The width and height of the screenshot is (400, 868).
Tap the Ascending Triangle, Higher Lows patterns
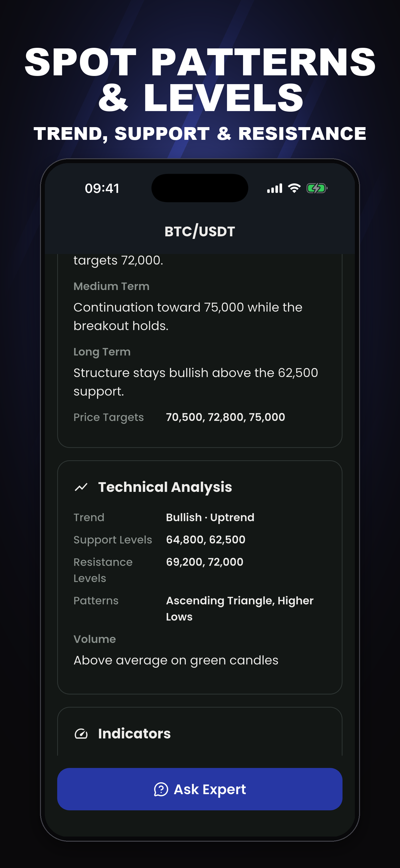point(240,609)
